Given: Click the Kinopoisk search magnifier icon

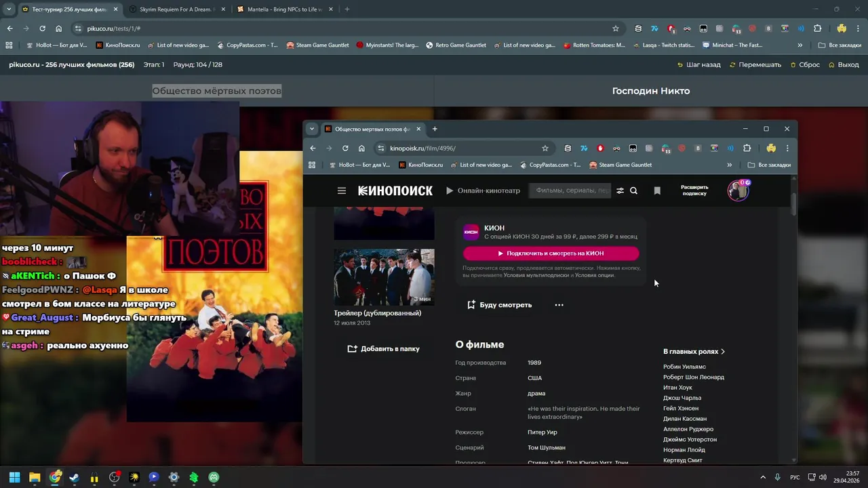Looking at the screenshot, I should 633,190.
